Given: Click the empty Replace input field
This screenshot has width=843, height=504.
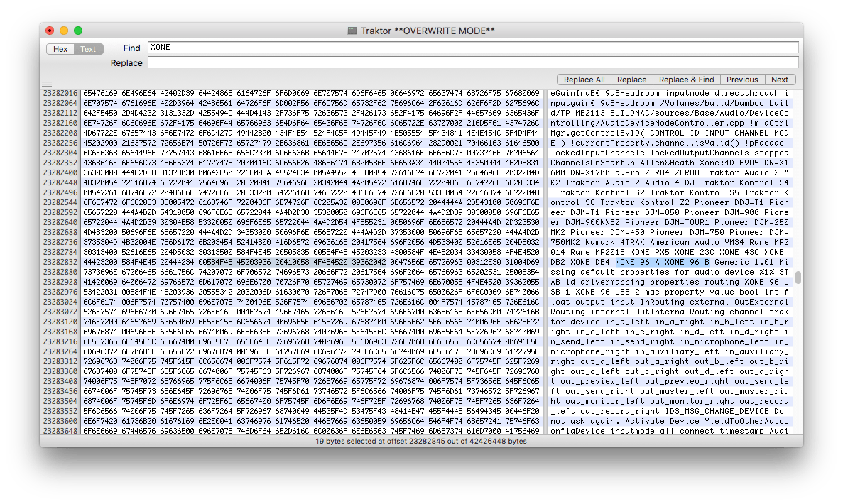Looking at the screenshot, I should pos(472,63).
